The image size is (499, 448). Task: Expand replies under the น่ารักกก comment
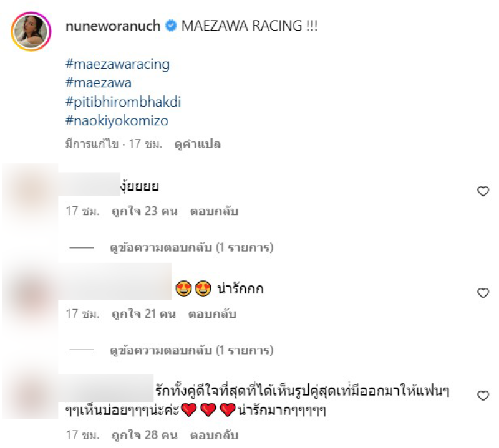[191, 350]
